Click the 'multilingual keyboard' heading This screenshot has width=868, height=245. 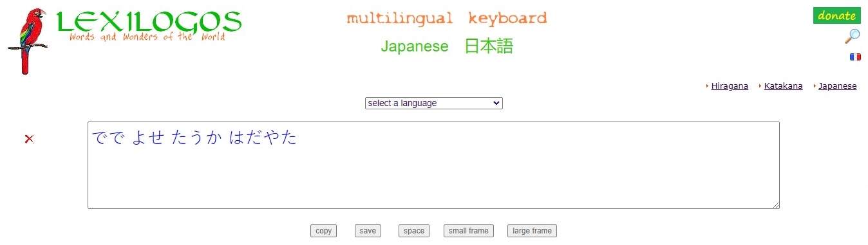click(x=447, y=18)
